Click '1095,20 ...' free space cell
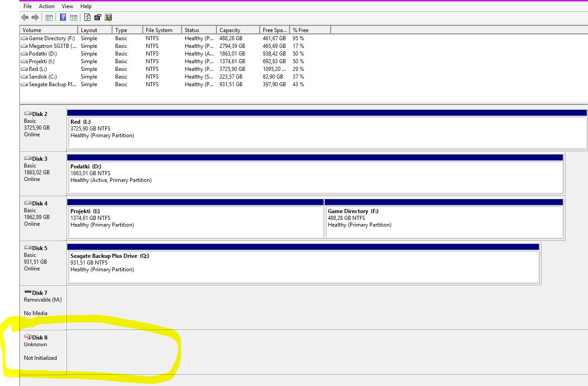 [275, 69]
